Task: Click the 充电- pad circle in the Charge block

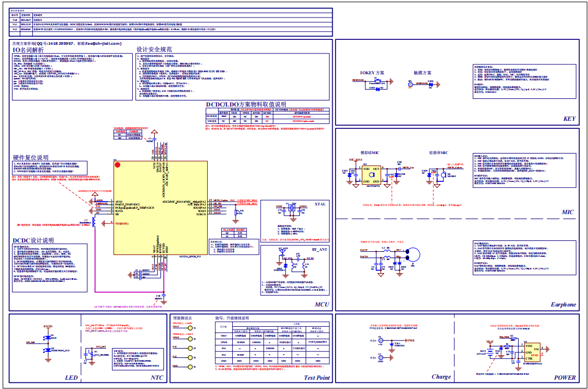Action: tap(380, 358)
